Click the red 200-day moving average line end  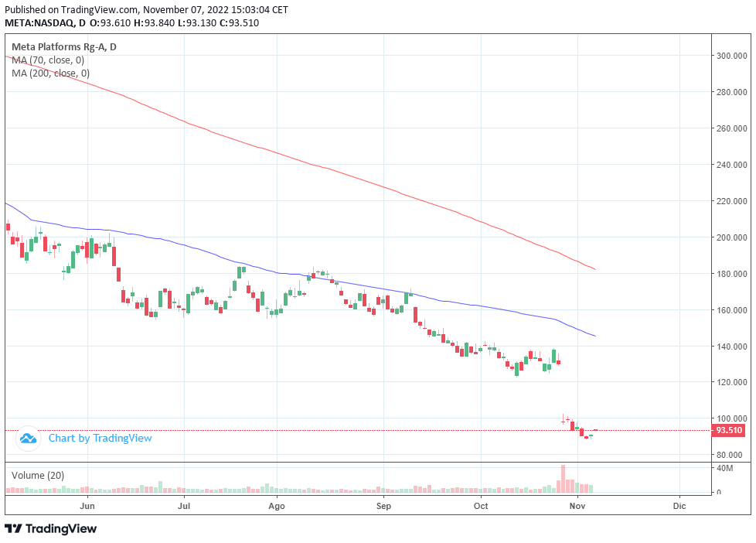click(594, 269)
